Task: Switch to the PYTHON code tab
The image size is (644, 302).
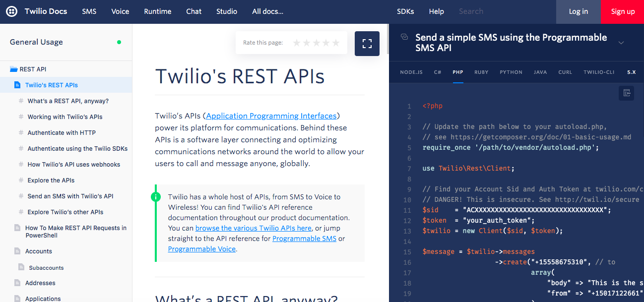Action: 511,72
